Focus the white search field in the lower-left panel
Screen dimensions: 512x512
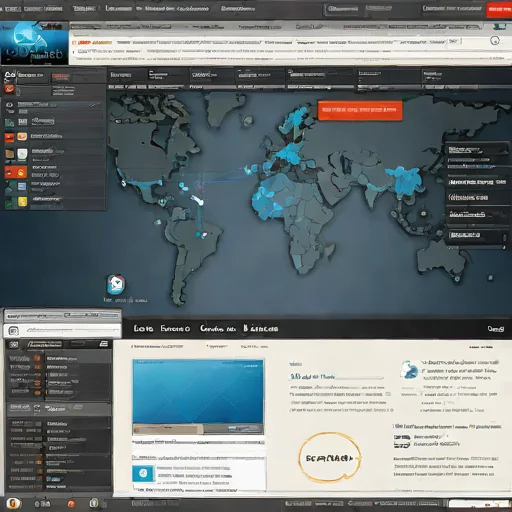click(62, 331)
